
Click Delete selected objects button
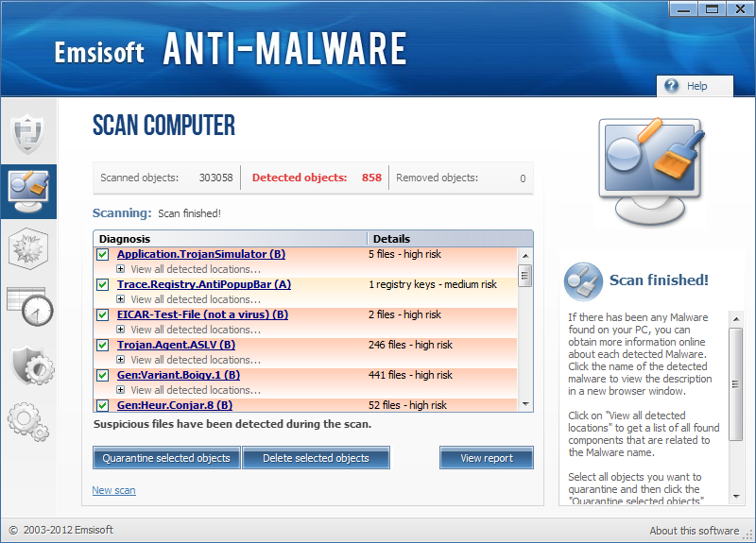pos(316,458)
